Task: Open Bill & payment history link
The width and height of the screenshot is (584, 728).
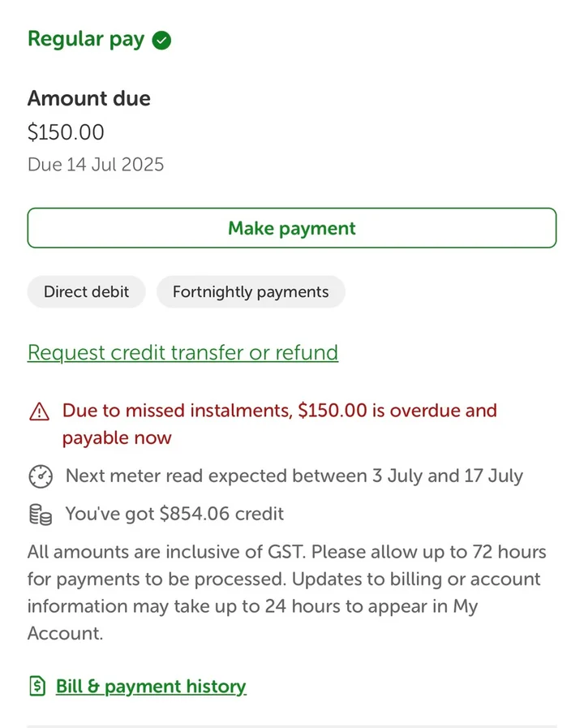Action: (x=150, y=687)
